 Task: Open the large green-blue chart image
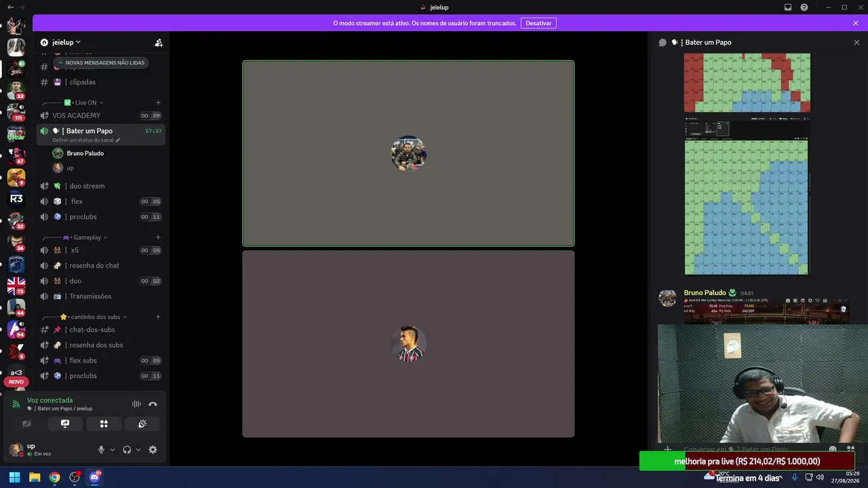[x=747, y=197]
